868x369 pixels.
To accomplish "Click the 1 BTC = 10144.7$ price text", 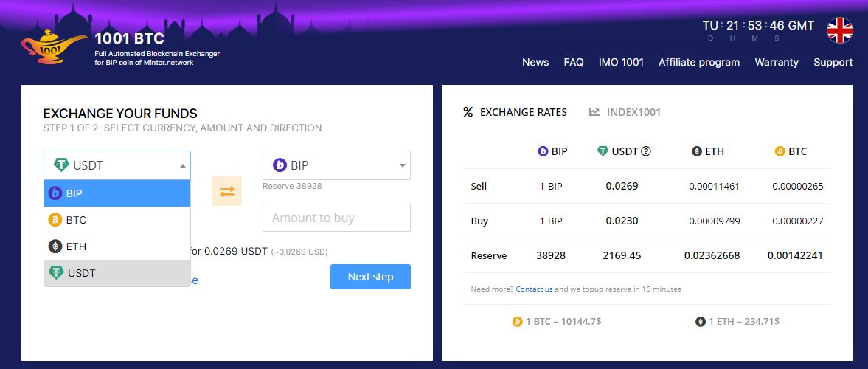I will point(563,321).
